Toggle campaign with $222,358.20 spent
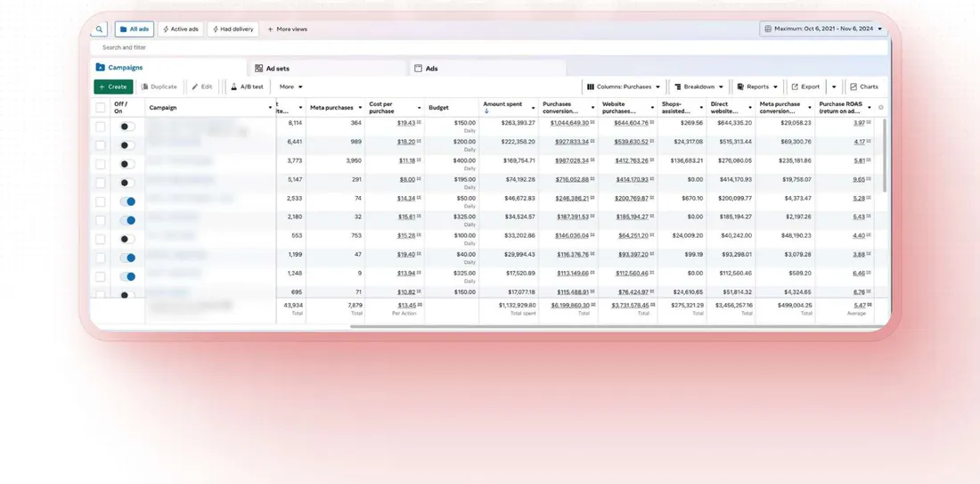This screenshot has width=980, height=484. 127,145
